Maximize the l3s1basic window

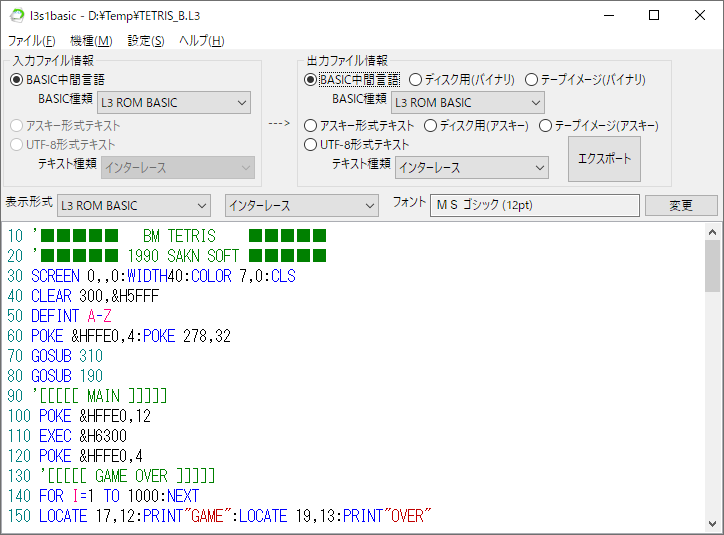click(x=654, y=15)
